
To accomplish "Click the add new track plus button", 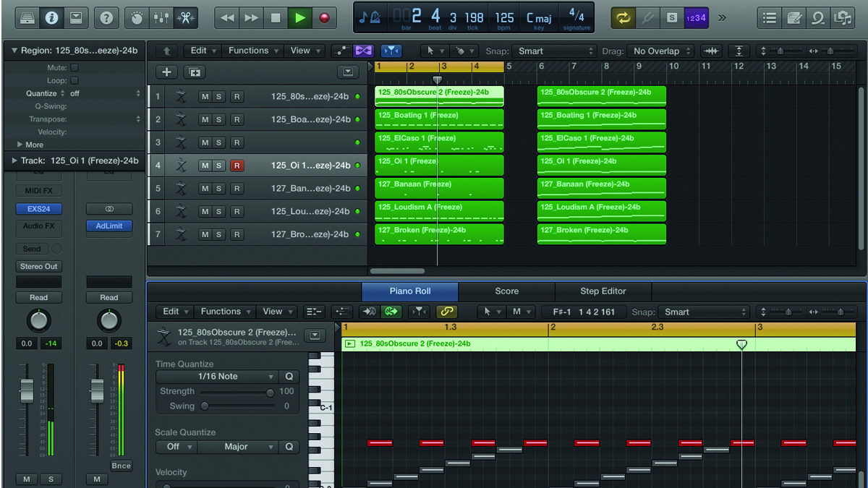I will click(x=167, y=72).
